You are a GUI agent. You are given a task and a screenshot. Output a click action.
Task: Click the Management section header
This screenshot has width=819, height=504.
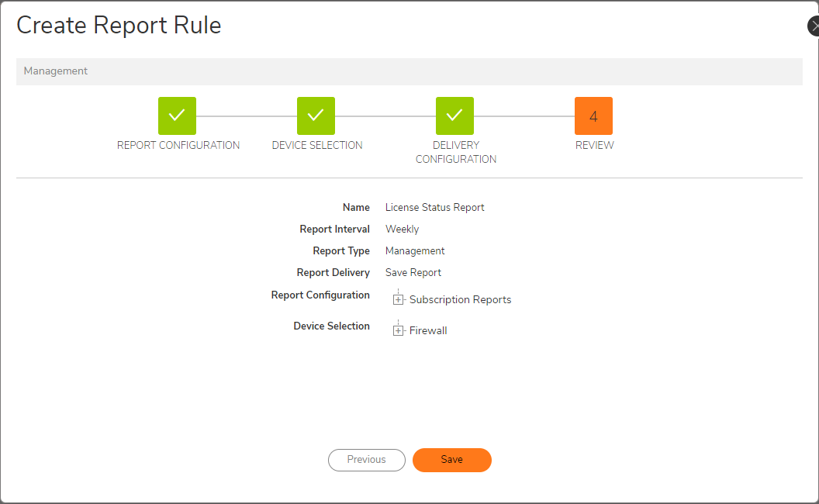click(x=56, y=71)
